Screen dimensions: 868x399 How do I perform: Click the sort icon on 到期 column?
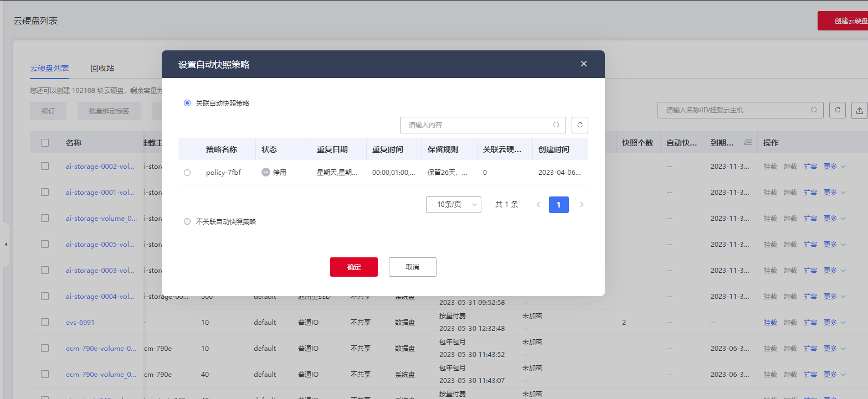pyautogui.click(x=748, y=143)
